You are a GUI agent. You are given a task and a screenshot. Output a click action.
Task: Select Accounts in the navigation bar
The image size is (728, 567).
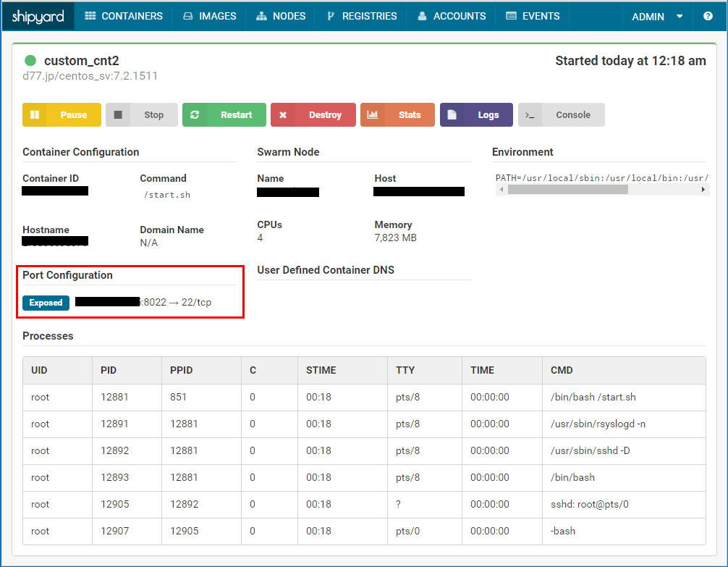452,16
